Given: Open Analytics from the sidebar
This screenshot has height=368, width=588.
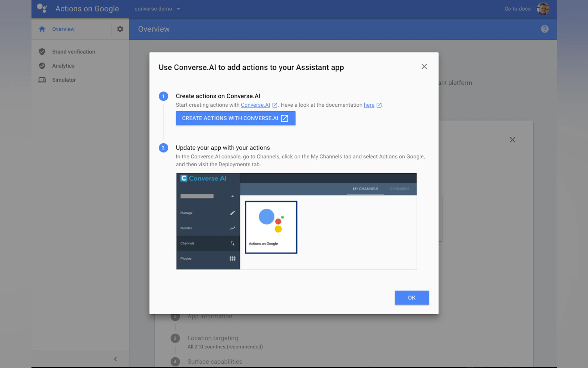Looking at the screenshot, I should coord(63,66).
